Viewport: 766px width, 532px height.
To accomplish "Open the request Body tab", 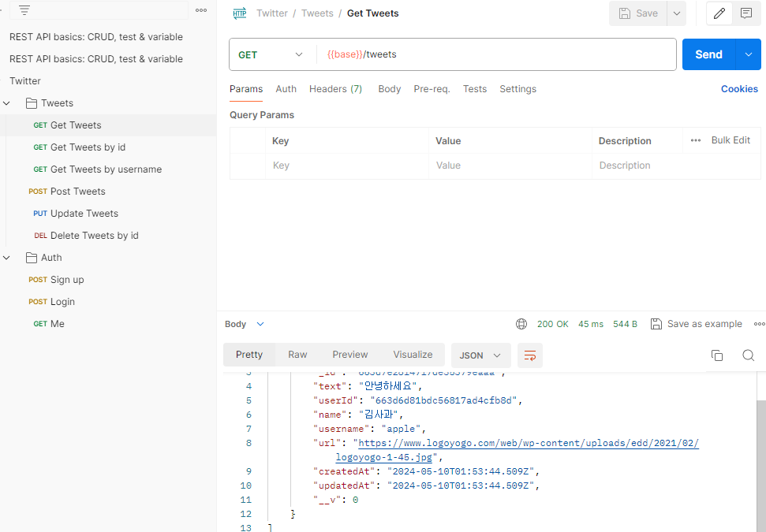I will pos(390,89).
